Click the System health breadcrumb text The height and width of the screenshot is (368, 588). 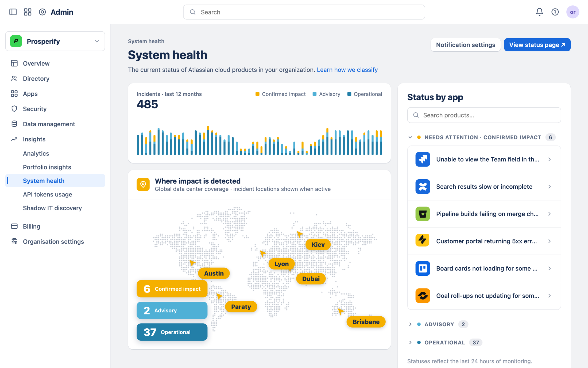pyautogui.click(x=146, y=41)
